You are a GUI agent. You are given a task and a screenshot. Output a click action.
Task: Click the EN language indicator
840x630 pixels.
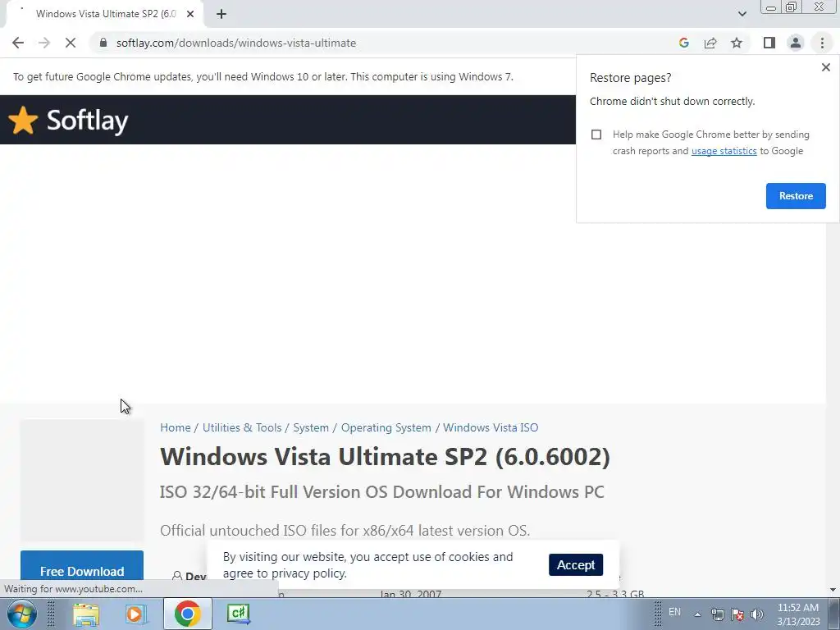point(674,611)
